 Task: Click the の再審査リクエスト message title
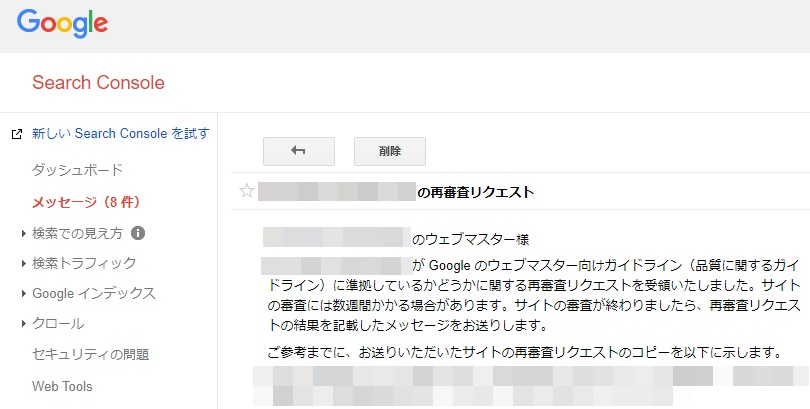point(475,192)
